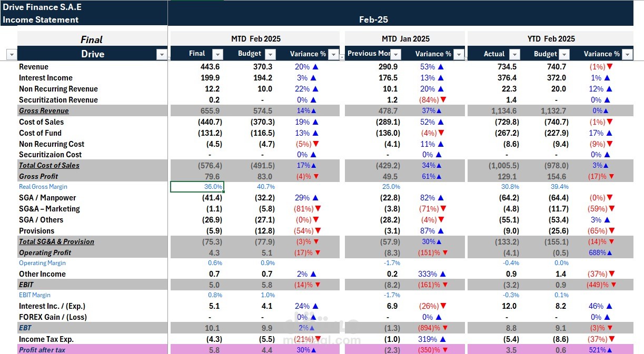The height and width of the screenshot is (354, 644).
Task: Select the 'Profit after tax' row label
Action: (42, 350)
